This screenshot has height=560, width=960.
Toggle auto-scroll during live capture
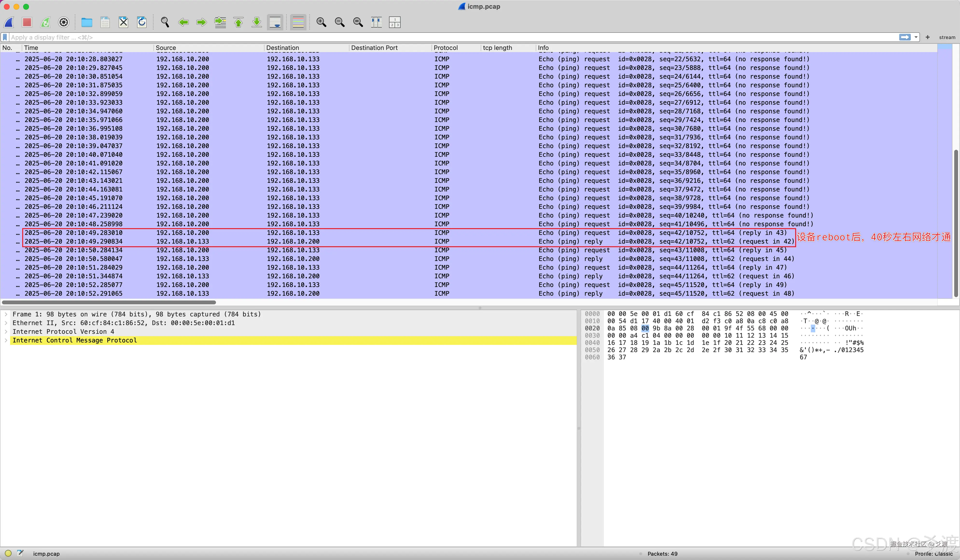click(275, 22)
